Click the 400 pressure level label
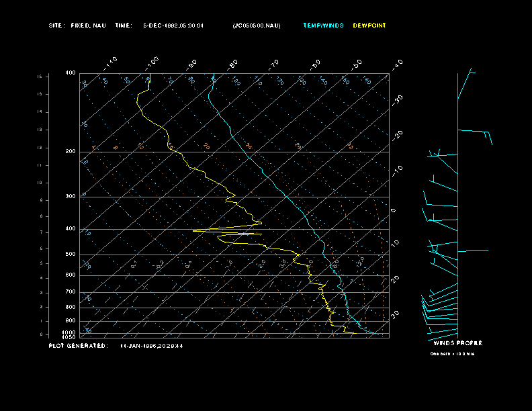This screenshot has height=411, width=532. pyautogui.click(x=71, y=228)
